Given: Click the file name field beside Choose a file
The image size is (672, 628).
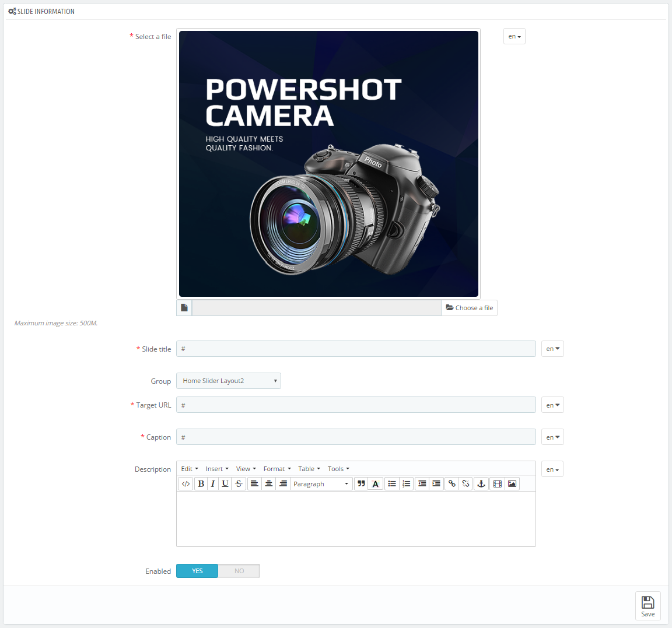Looking at the screenshot, I should coord(317,307).
